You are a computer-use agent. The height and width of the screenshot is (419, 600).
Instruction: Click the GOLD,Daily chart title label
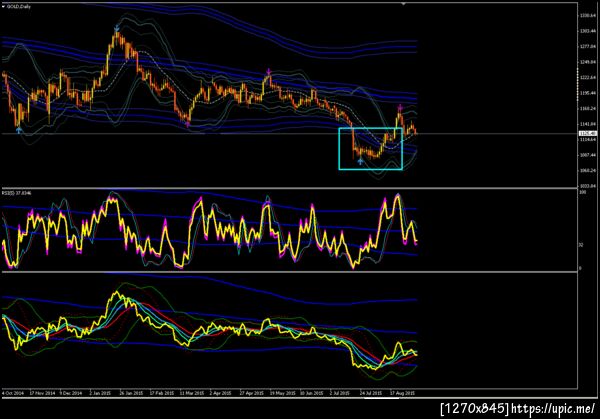coord(18,6)
